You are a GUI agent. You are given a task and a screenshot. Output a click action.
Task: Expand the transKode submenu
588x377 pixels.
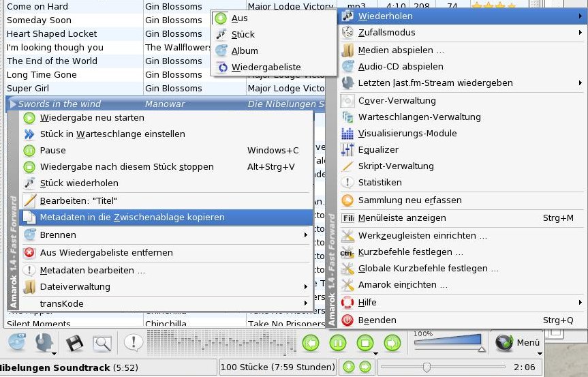point(166,303)
